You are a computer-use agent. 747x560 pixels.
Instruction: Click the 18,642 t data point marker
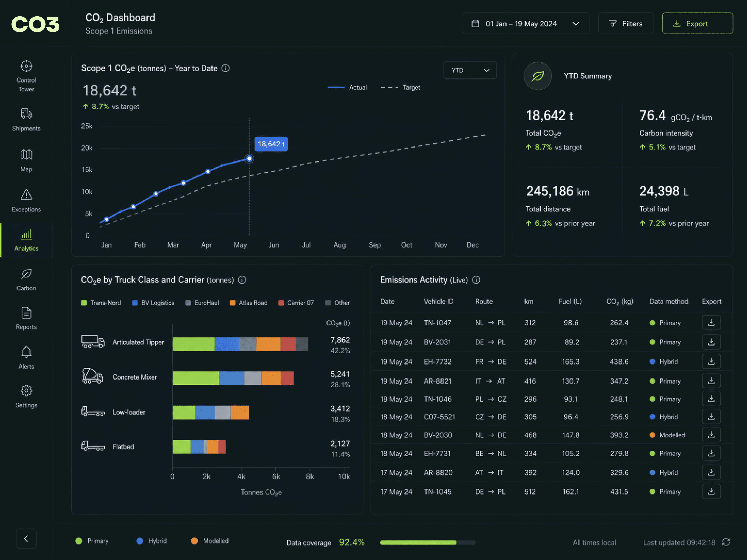point(249,159)
